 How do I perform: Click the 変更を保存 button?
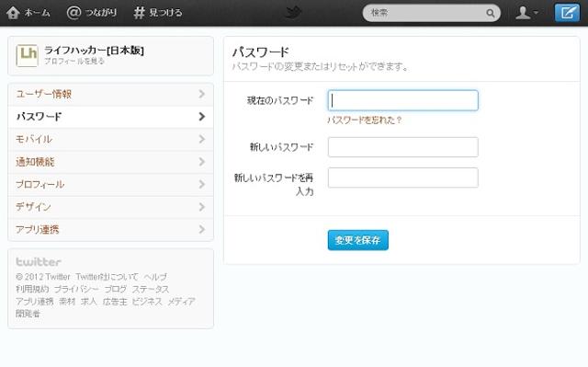pyautogui.click(x=358, y=240)
